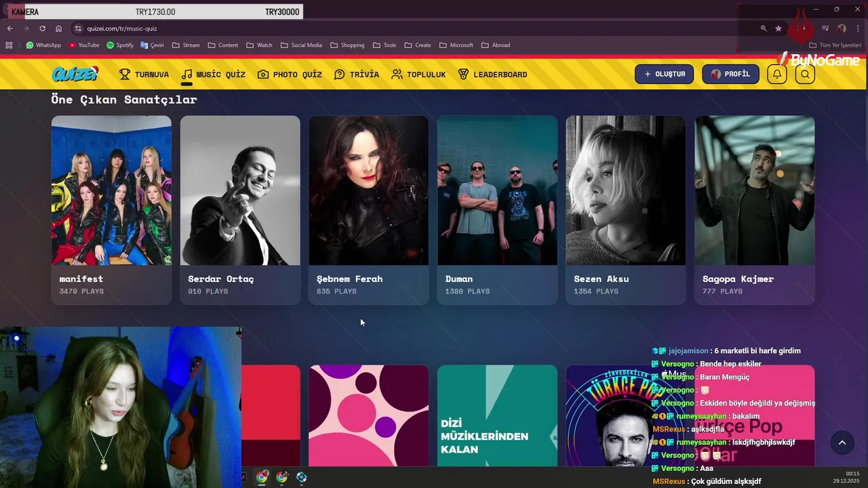Open the Chrome profile avatar
Viewport: 868px width, 488px height.
pyautogui.click(x=842, y=28)
